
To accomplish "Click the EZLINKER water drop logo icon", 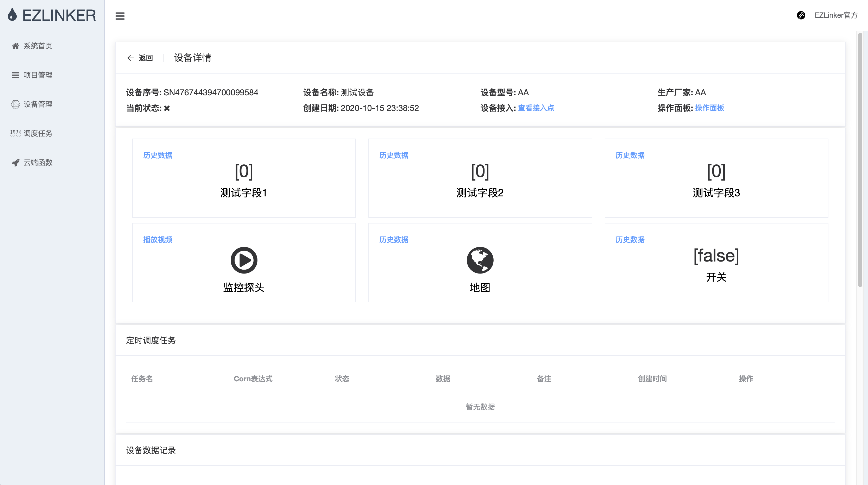I will (12, 15).
